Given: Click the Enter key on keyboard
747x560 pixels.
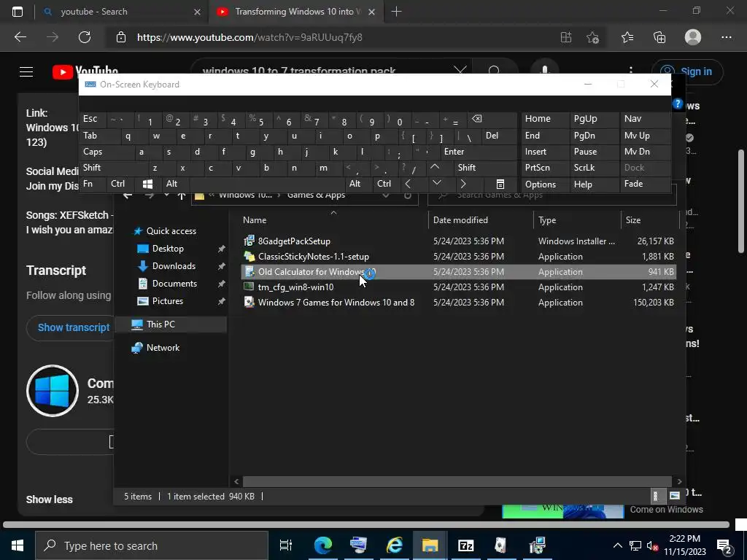Looking at the screenshot, I should 479,152.
